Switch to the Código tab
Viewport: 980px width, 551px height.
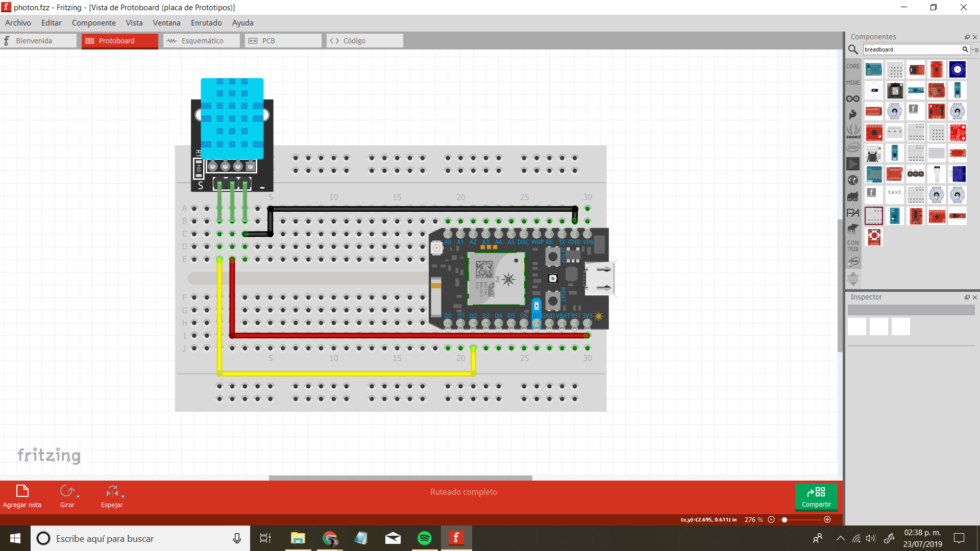(365, 41)
